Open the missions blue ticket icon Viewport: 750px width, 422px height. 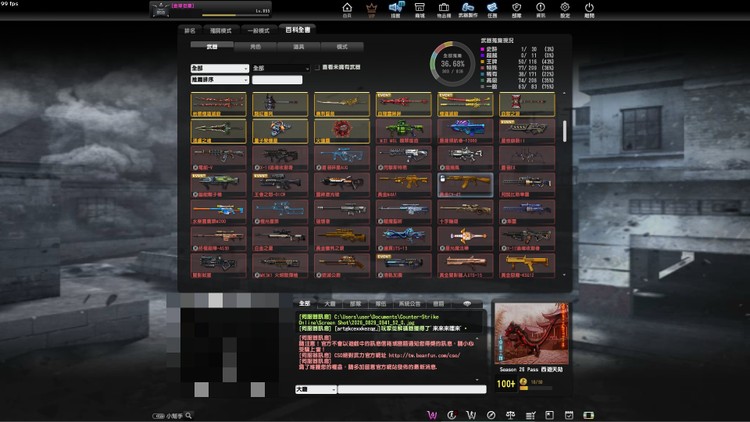coord(492,7)
